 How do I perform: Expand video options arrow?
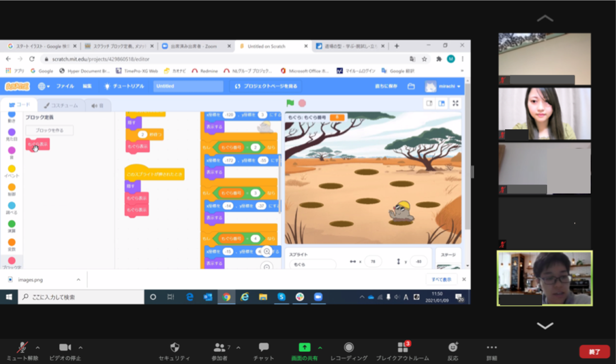pos(80,348)
